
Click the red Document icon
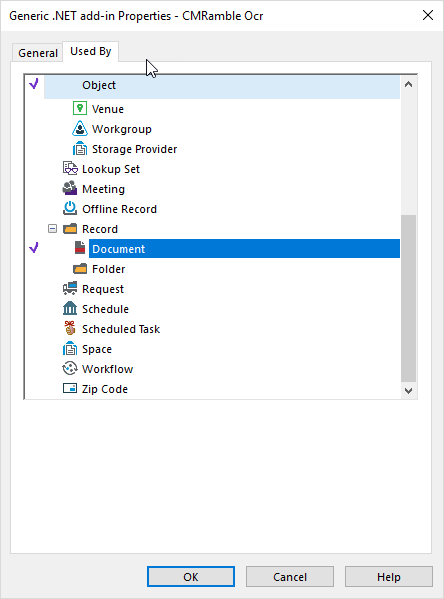(x=79, y=248)
